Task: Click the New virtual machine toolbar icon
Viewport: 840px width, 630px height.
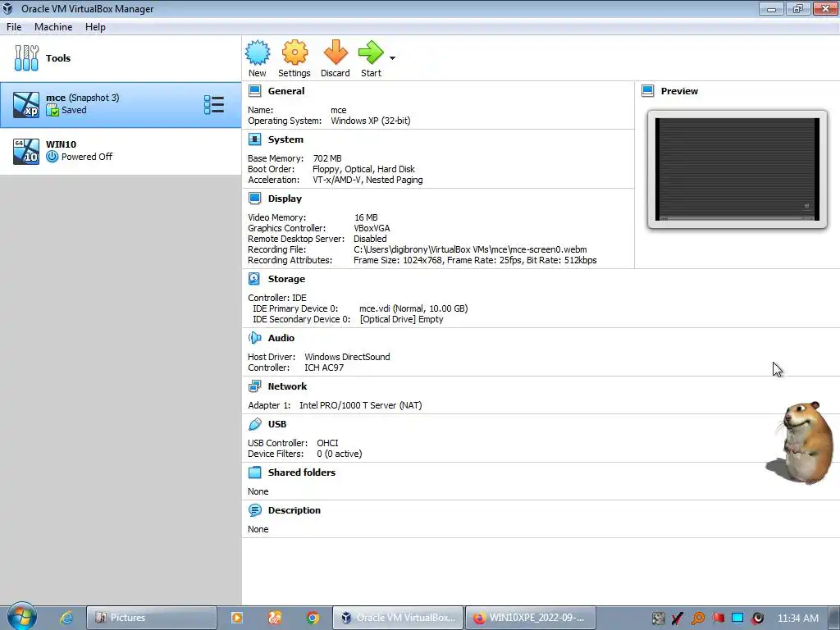Action: tap(258, 52)
